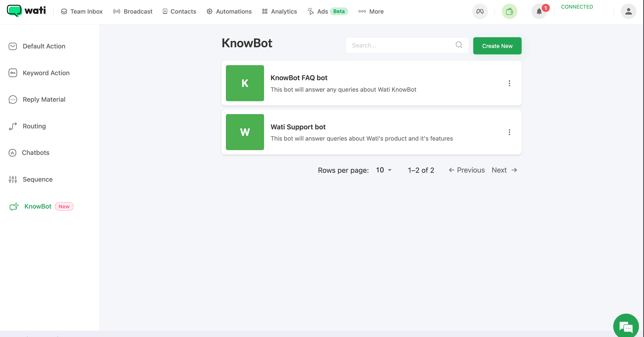Click the 1–2 of 2 pagination text

tap(421, 170)
